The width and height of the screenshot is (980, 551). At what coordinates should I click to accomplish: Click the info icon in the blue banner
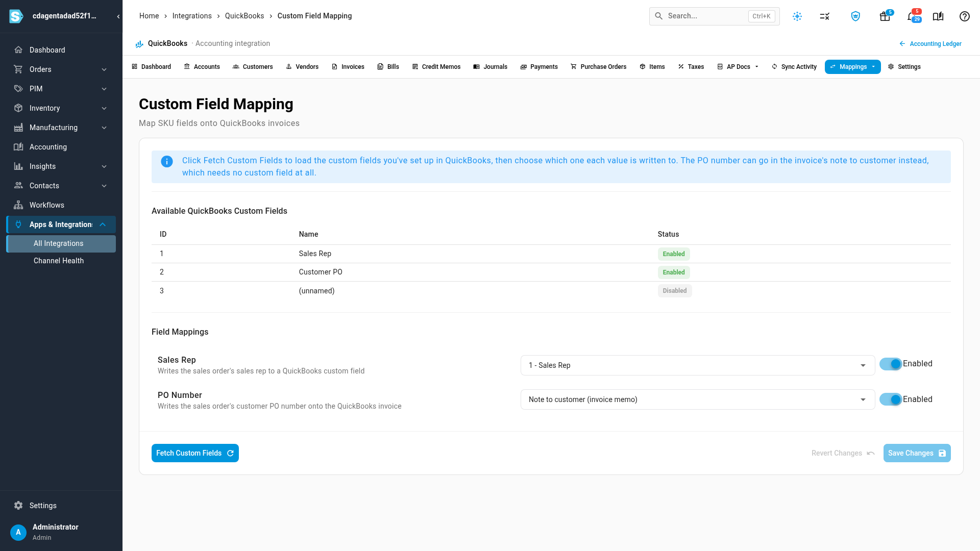[167, 161]
